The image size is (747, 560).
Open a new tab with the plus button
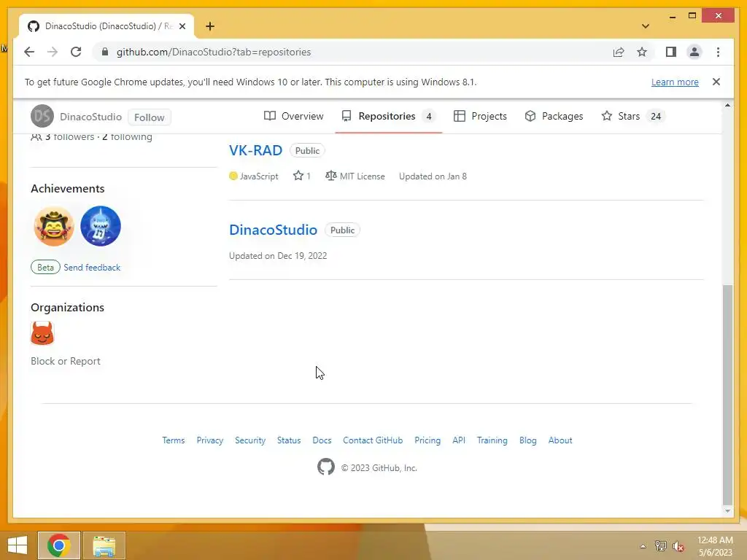pyautogui.click(x=209, y=26)
